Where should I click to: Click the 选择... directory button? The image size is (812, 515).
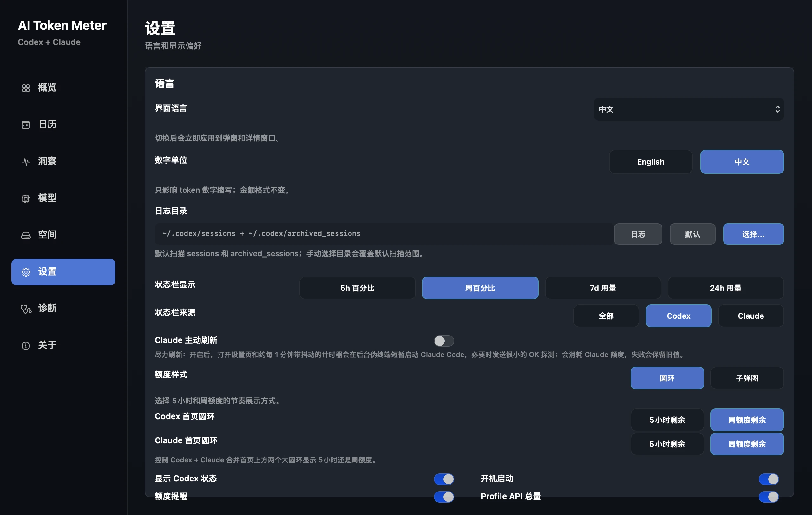click(753, 234)
